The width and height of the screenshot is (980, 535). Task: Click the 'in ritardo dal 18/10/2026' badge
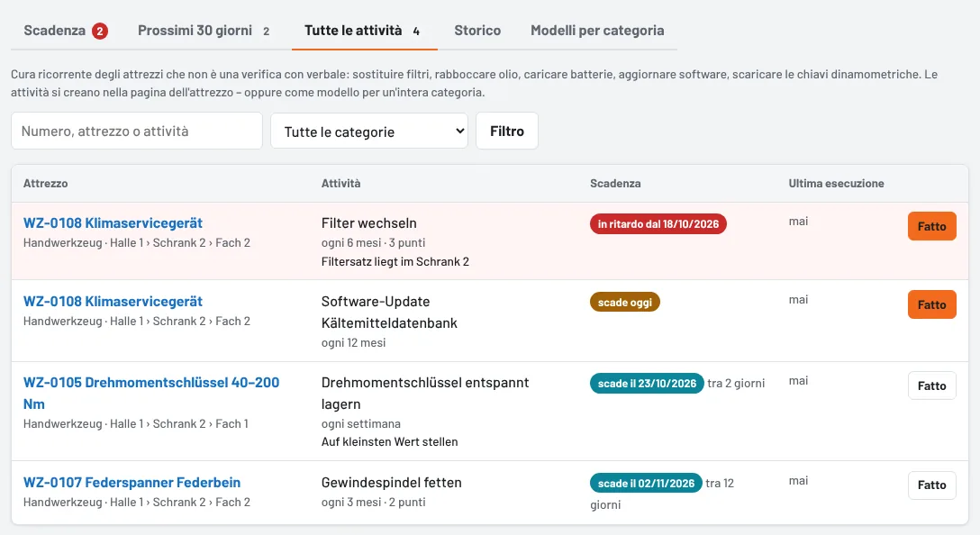point(658,223)
